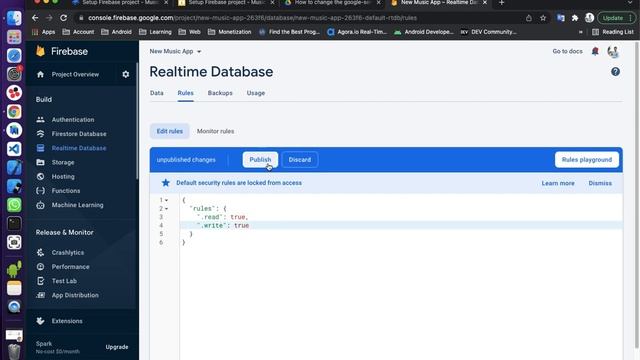Open Crashlytics section
This screenshot has width=640, height=360.
point(68,253)
